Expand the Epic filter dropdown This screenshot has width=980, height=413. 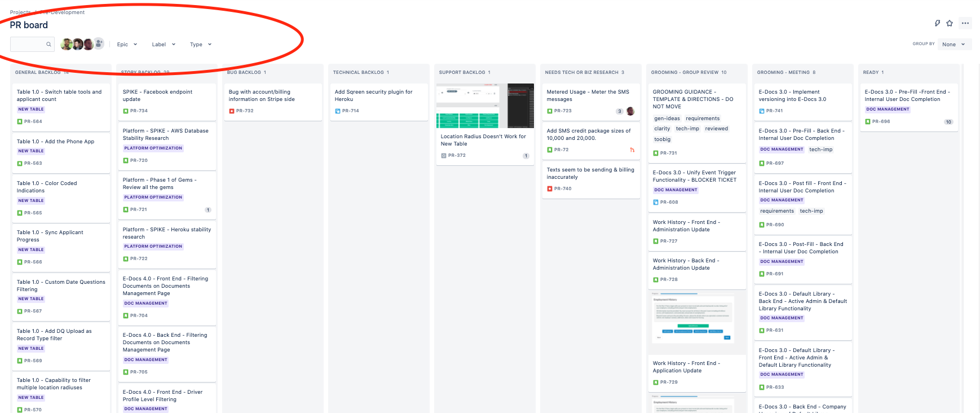pos(127,45)
